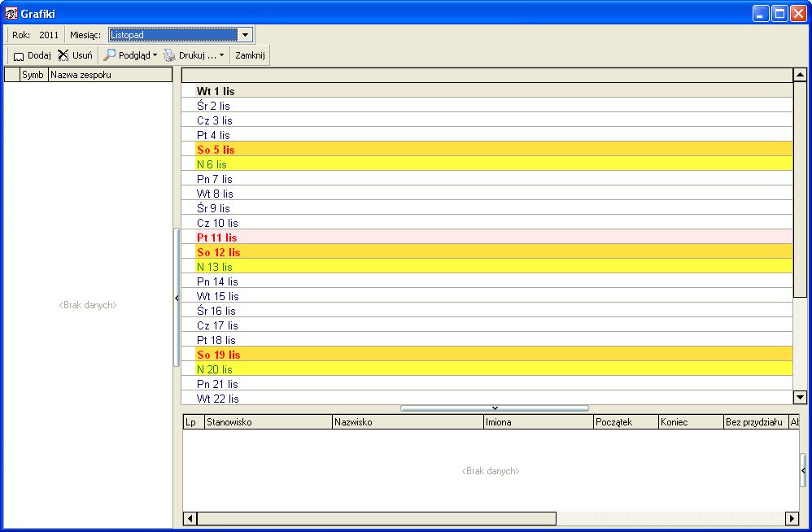Image resolution: width=812 pixels, height=532 pixels.
Task: Click the Dodaj icon in toolbar
Action: [x=19, y=56]
